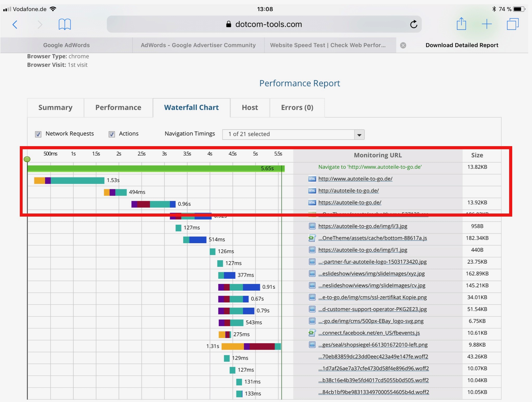This screenshot has width=532, height=402.
Task: Click the 1.31s waterfall request bar
Action: coord(251,346)
